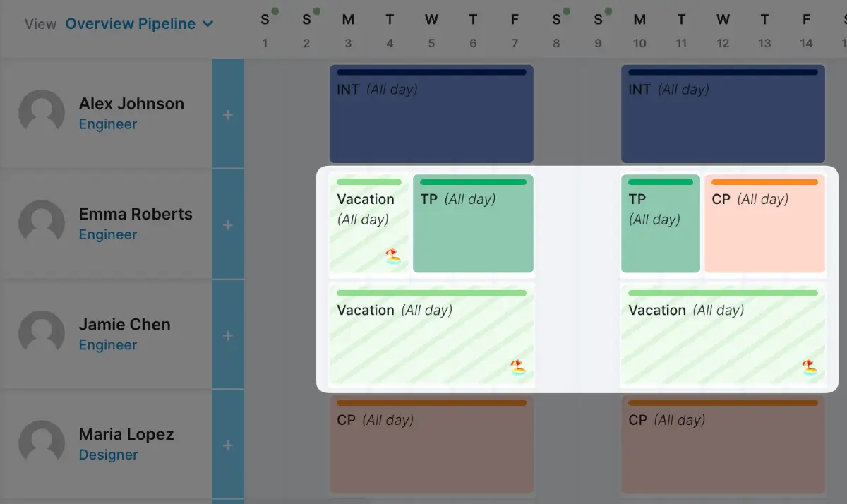Open Emma Roberts's first-week TP booking
Viewport: 847px width, 504px height.
pos(473,224)
